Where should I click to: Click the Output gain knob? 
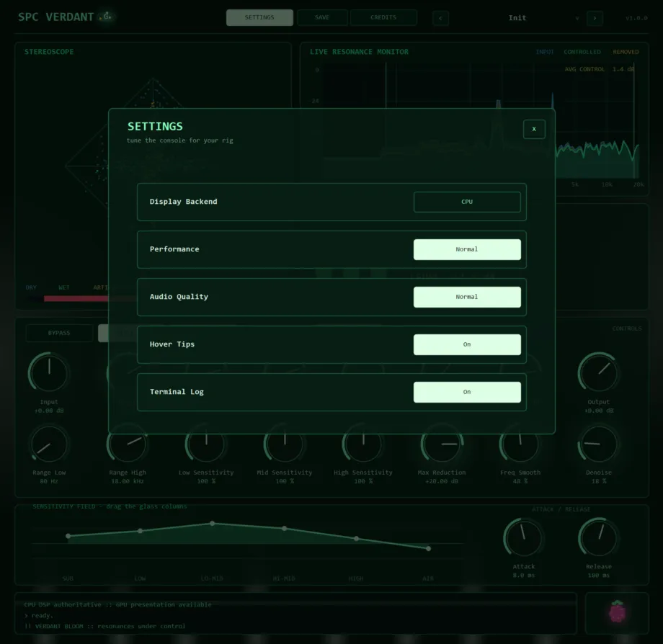pyautogui.click(x=599, y=372)
